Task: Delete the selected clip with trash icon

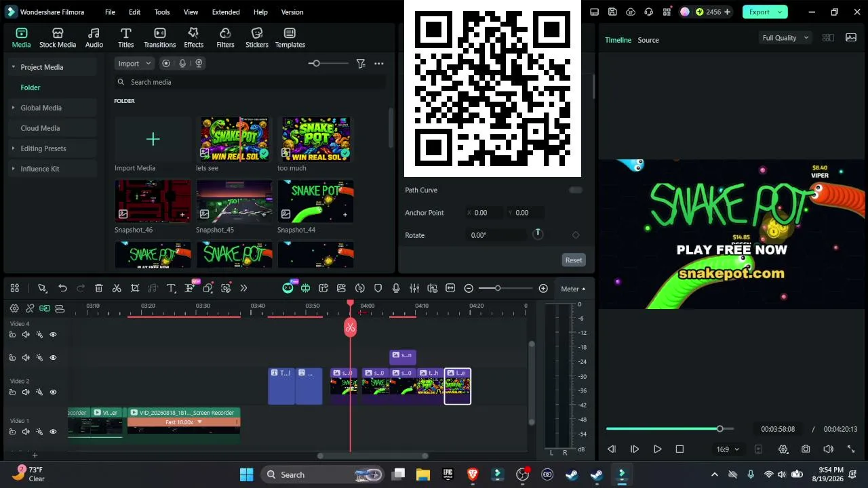Action: pos(98,289)
